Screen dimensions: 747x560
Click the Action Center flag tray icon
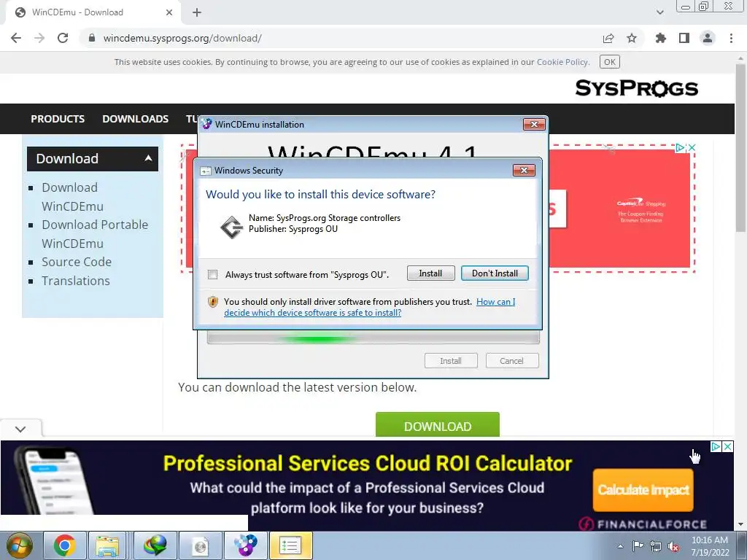tap(638, 546)
